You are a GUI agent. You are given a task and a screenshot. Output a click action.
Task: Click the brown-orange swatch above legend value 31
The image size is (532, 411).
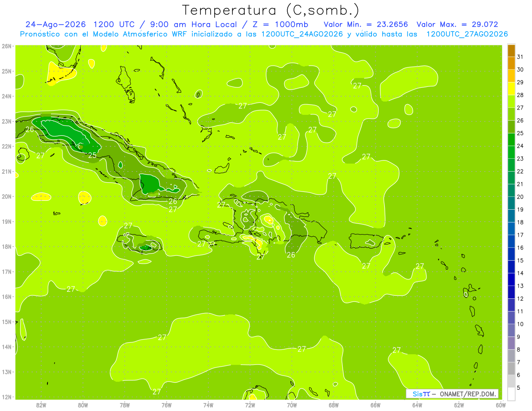pos(511,51)
